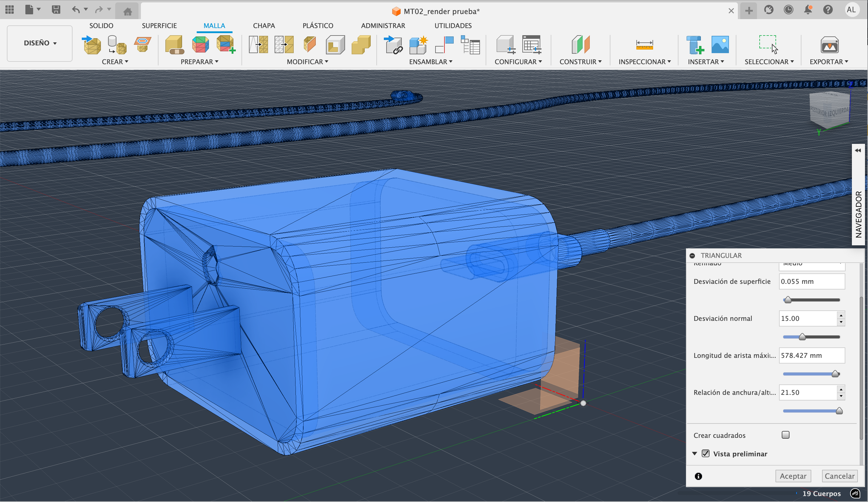Click the Export render icon
Viewport: 868px width, 502px height.
tap(829, 45)
